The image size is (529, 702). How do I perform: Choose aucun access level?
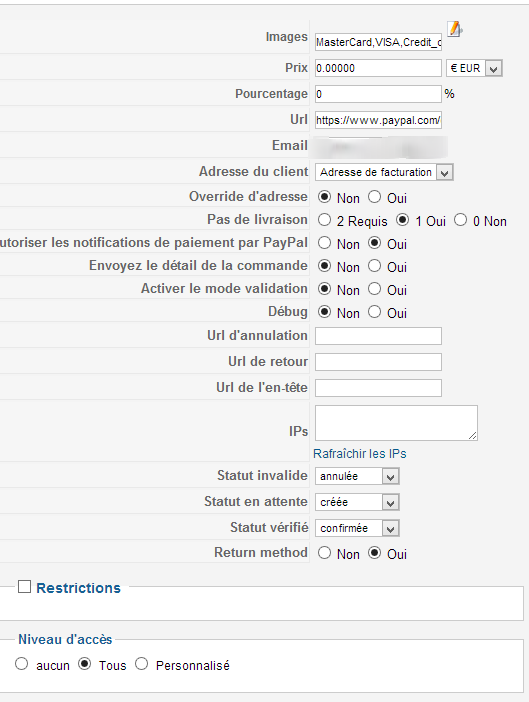coord(21,664)
